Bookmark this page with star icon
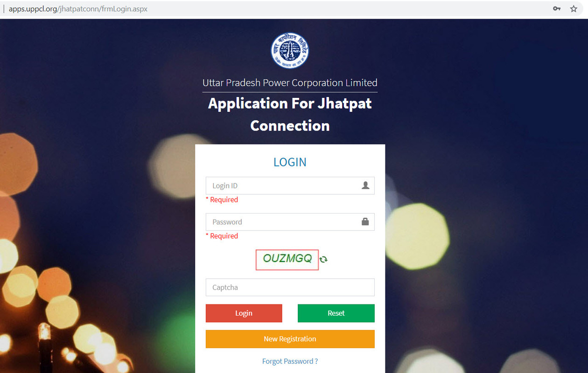 click(x=574, y=8)
